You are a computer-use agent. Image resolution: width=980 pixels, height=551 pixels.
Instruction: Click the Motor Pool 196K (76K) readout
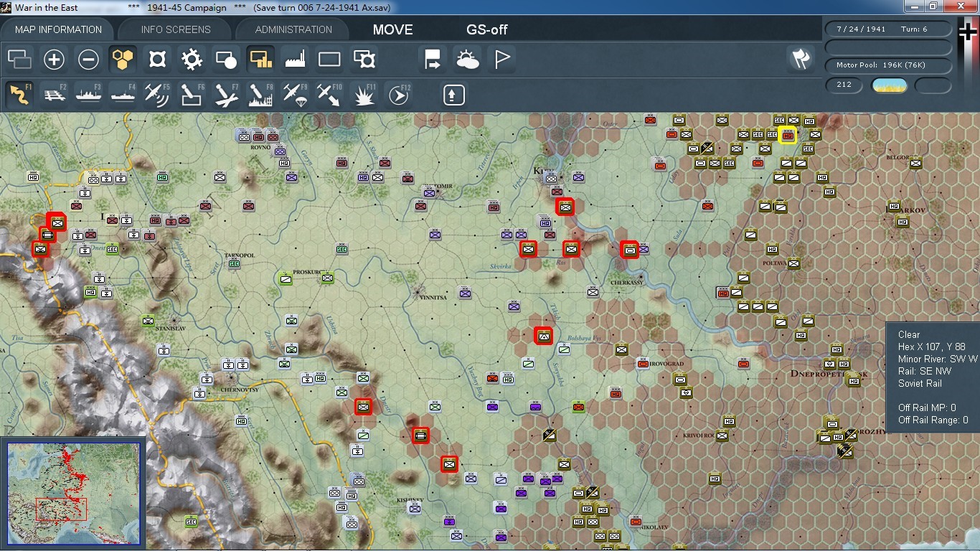(x=889, y=65)
